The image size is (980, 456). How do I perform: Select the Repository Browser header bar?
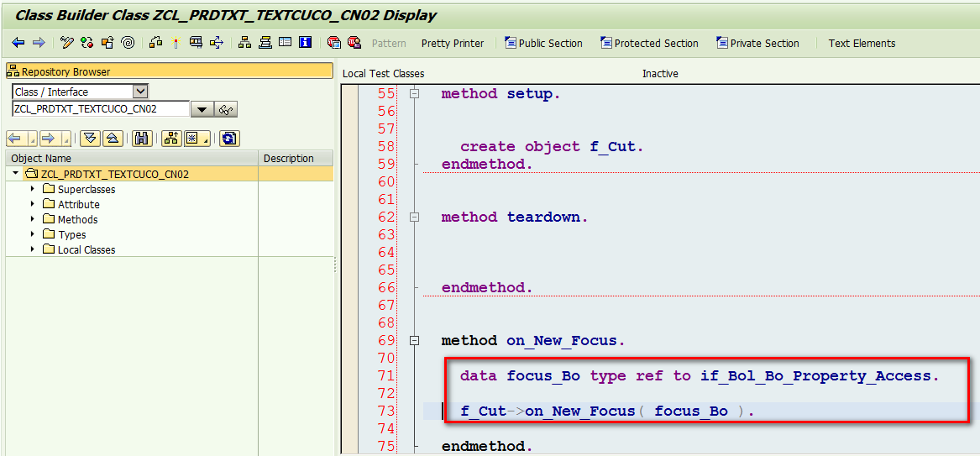[170, 71]
